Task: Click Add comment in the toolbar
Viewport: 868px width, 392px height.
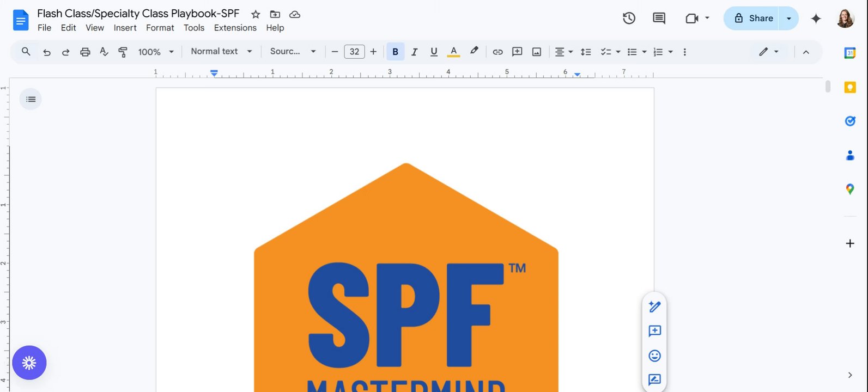Action: click(517, 52)
